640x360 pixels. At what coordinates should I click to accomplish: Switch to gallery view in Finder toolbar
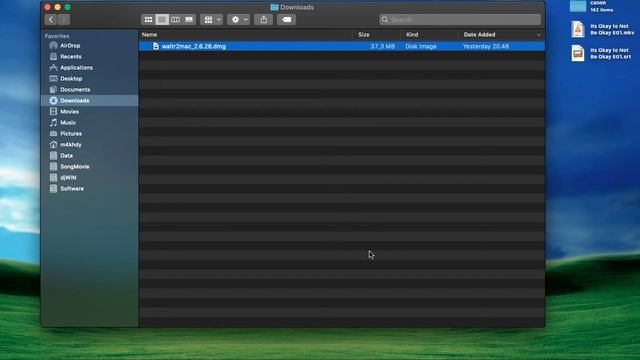(189, 20)
